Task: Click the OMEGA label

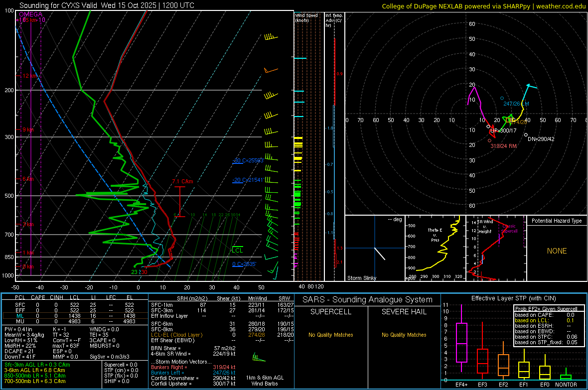Action: pyautogui.click(x=31, y=14)
